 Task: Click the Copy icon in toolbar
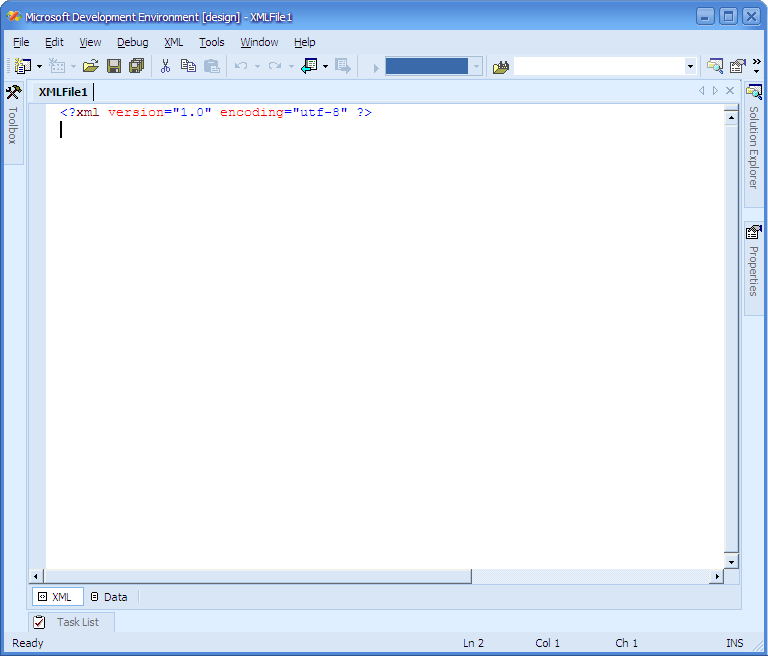188,66
